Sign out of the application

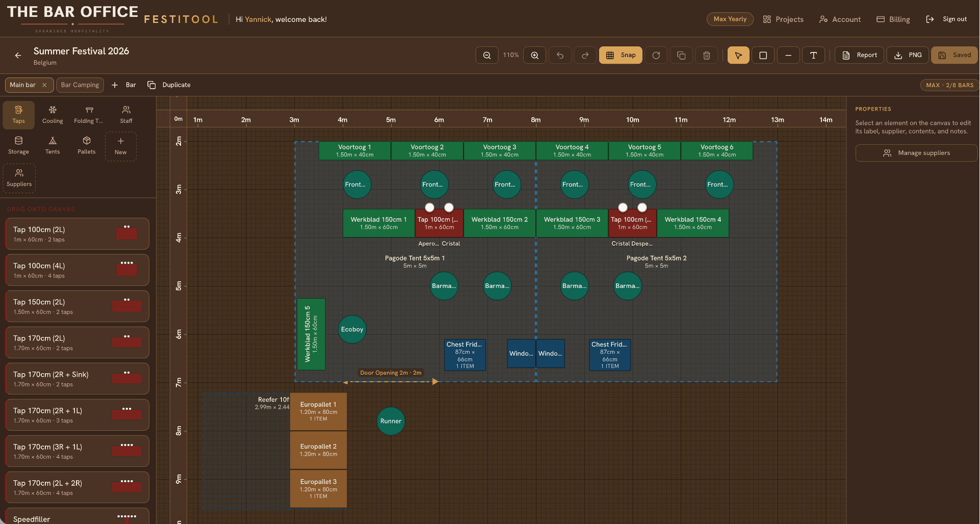[946, 19]
